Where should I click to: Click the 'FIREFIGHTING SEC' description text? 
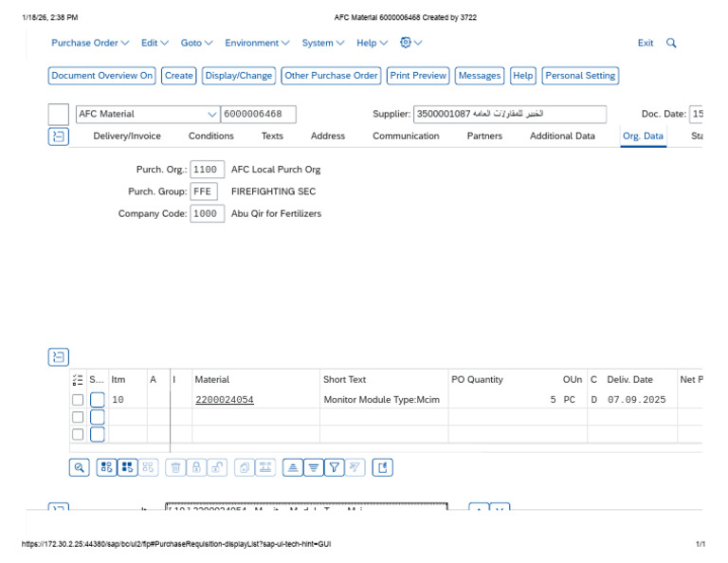coord(273,191)
